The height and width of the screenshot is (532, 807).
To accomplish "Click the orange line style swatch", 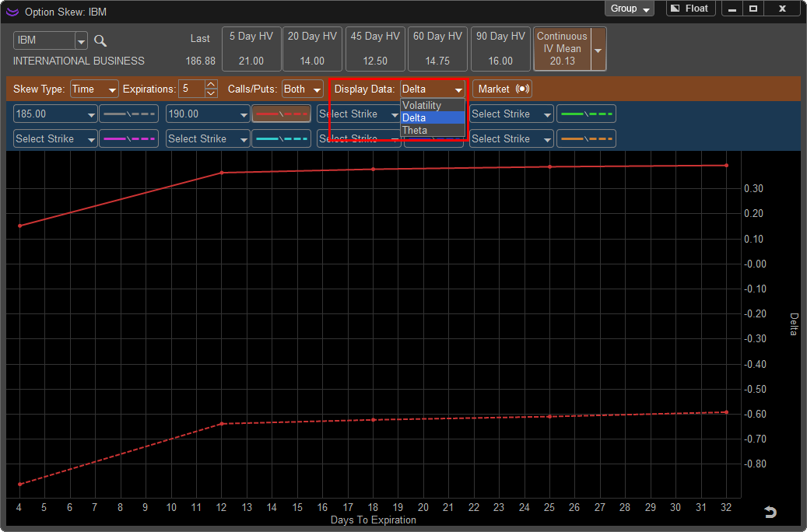I will coord(586,138).
